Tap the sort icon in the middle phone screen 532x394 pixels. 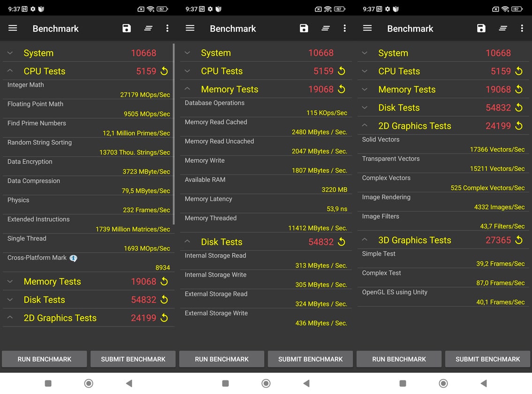click(326, 29)
